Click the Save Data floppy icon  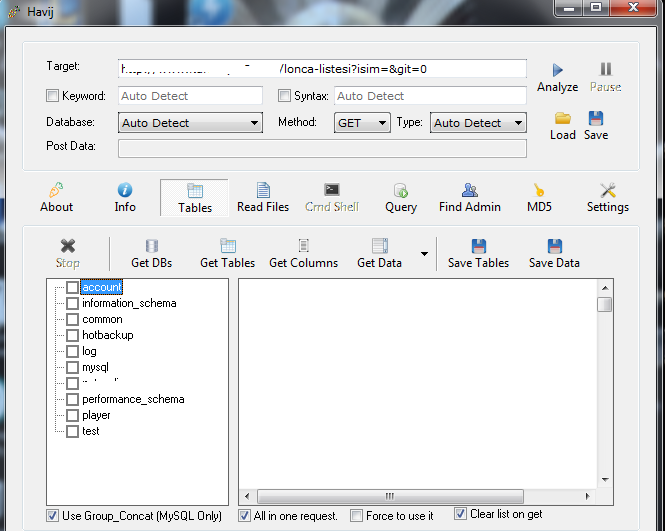pyautogui.click(x=554, y=246)
